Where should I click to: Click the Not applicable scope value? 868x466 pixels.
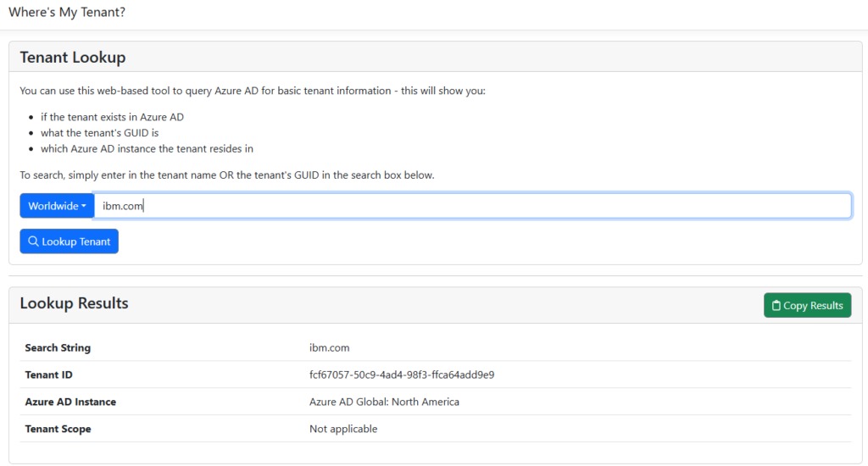pos(343,429)
